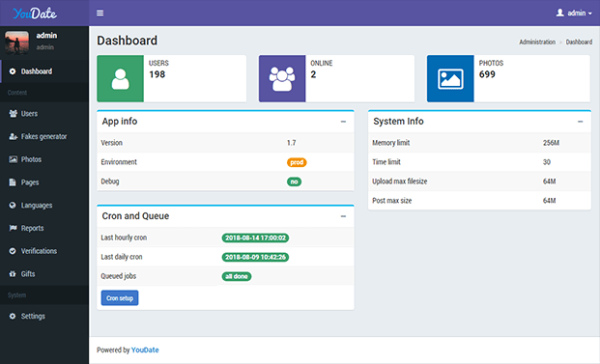The image size is (600, 364).
Task: Click the version value 1.7
Action: 291,143
